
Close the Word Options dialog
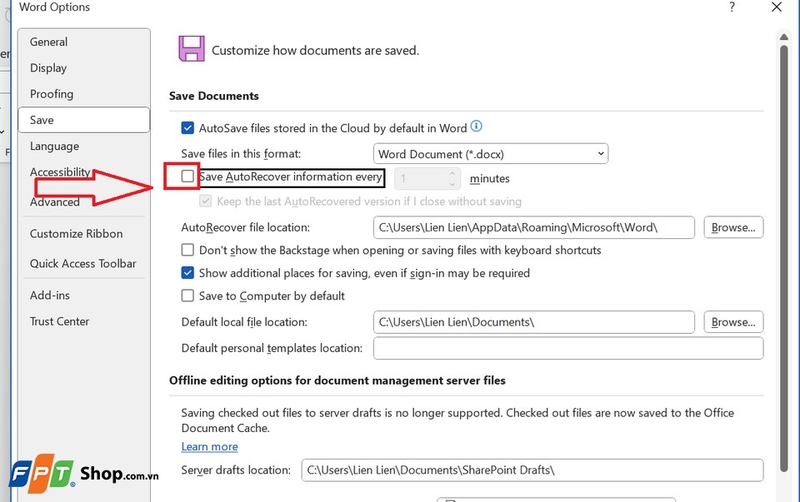click(777, 7)
